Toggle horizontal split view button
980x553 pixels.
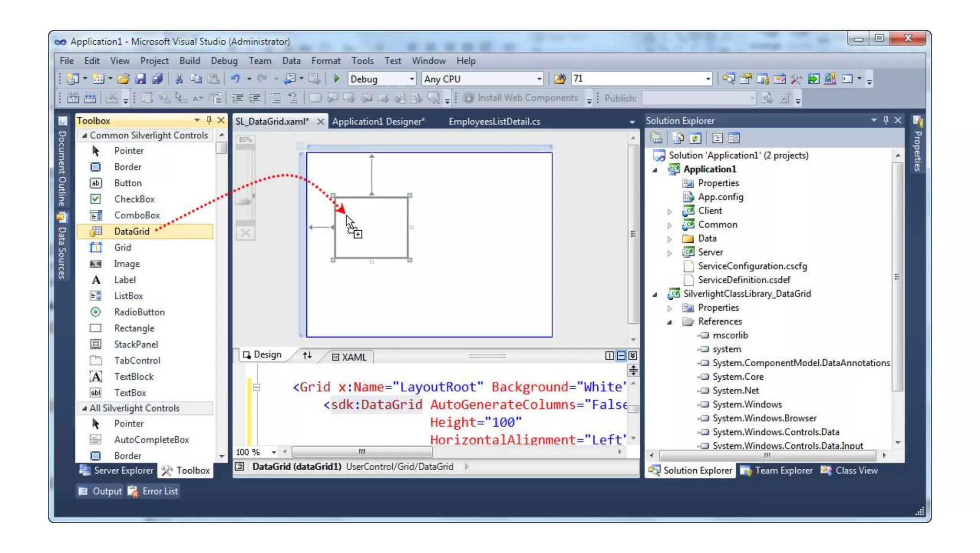coord(621,356)
